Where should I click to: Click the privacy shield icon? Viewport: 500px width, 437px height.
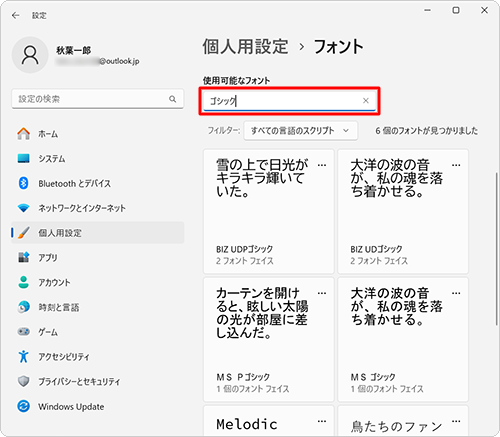[23, 381]
